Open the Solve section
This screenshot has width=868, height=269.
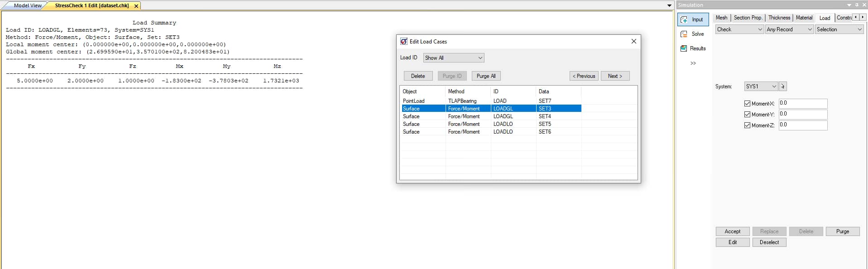(x=693, y=34)
